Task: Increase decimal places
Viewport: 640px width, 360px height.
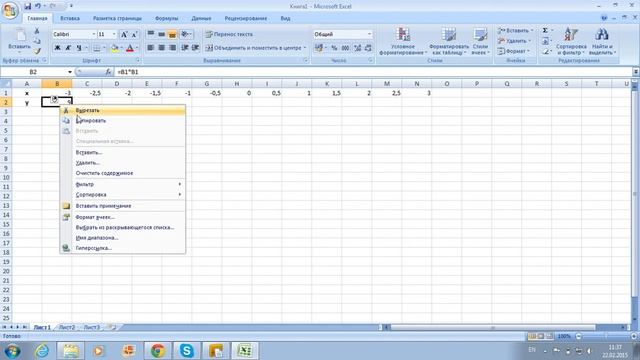Action: 358,48
